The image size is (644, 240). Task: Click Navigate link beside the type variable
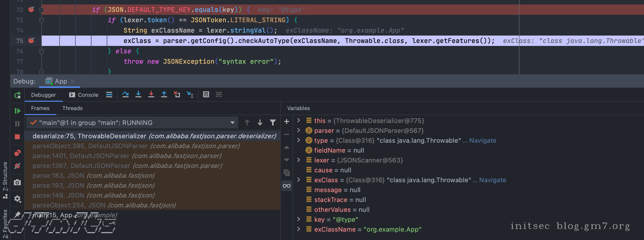point(482,140)
